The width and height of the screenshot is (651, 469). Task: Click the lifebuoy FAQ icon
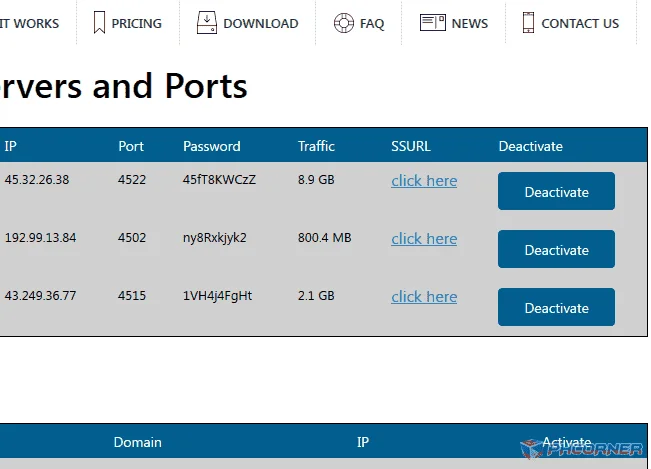point(344,23)
